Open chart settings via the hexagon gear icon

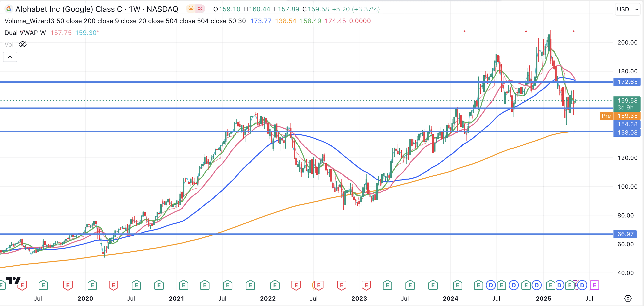[x=628, y=298]
